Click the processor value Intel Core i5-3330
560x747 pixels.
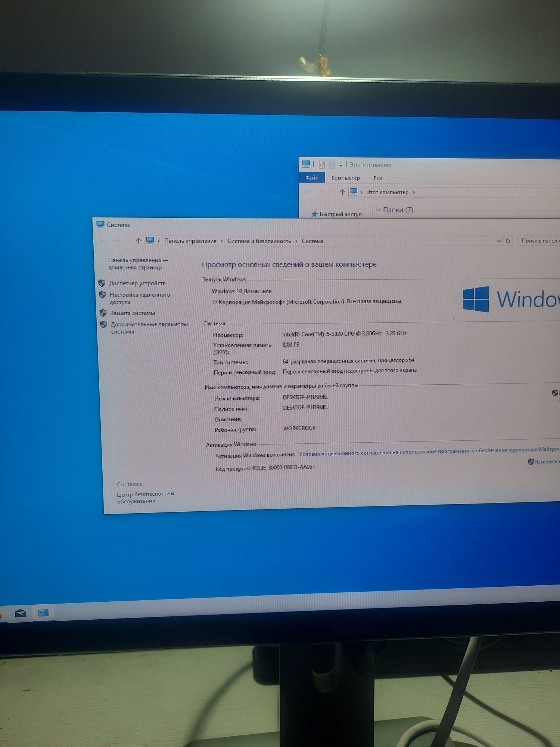point(344,334)
